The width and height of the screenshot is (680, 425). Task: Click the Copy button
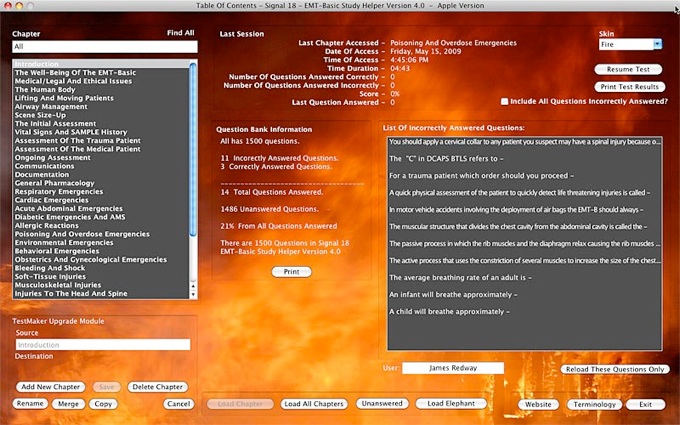[x=103, y=404]
